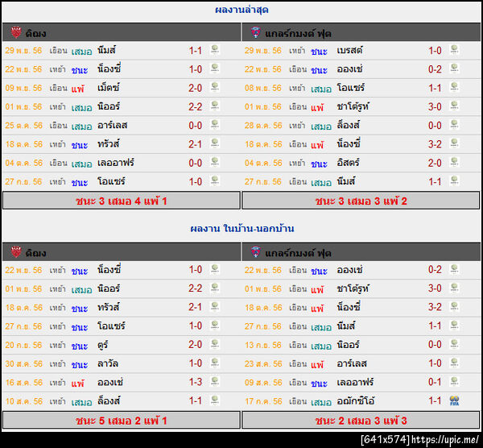The image size is (483, 448).
Task: Click match icon in ผลงานล่าสุด table's 01 พ.ย. ชาโต้รูห์ row
Action: (454, 106)
